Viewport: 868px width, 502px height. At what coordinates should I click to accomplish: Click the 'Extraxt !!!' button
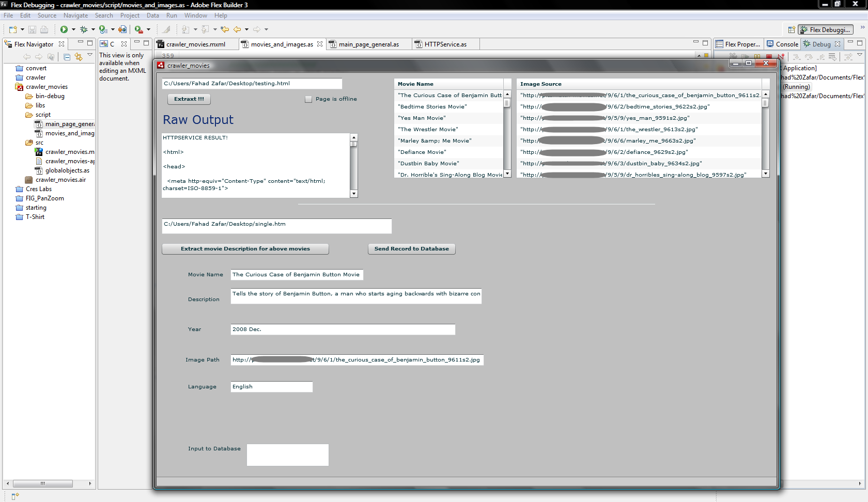point(189,99)
